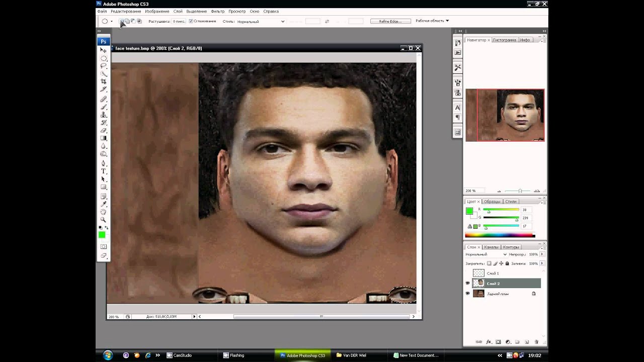The height and width of the screenshot is (362, 644).
Task: Open the Стиль dropdown
Action: pos(261,22)
